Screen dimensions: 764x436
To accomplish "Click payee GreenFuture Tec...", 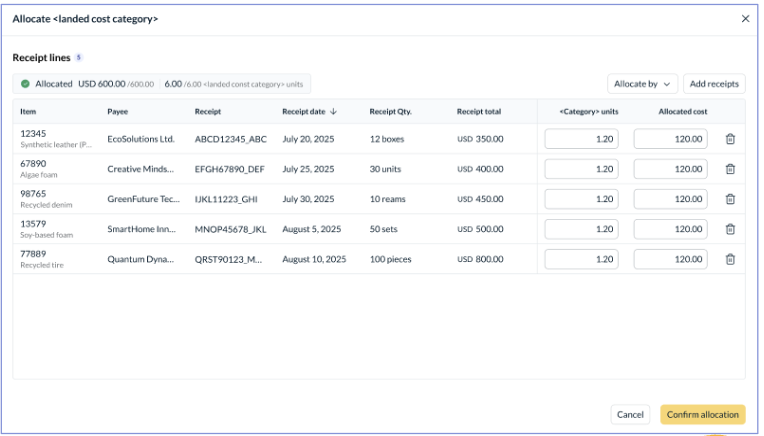I will tap(143, 199).
